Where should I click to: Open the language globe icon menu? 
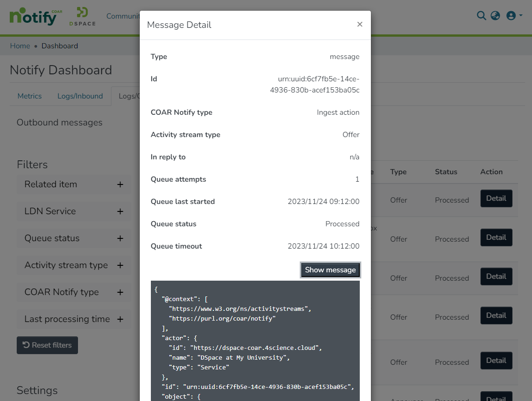(x=495, y=16)
